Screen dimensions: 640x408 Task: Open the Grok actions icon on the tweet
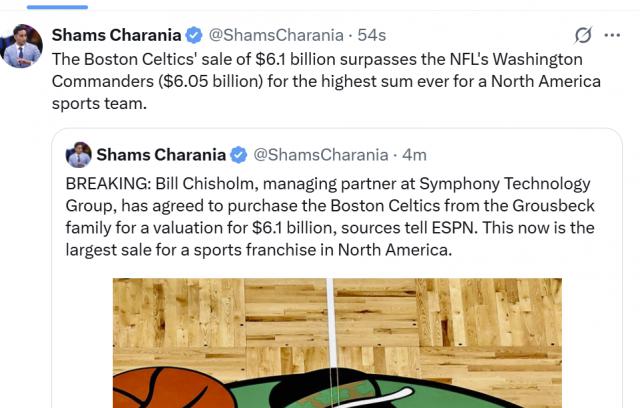click(584, 35)
